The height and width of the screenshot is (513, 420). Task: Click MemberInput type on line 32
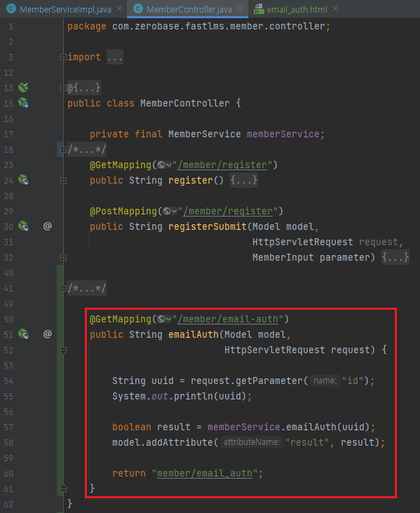(283, 257)
